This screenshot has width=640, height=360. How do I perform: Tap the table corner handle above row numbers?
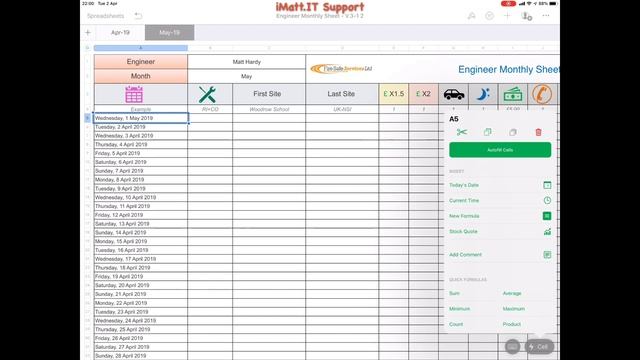(x=87, y=48)
